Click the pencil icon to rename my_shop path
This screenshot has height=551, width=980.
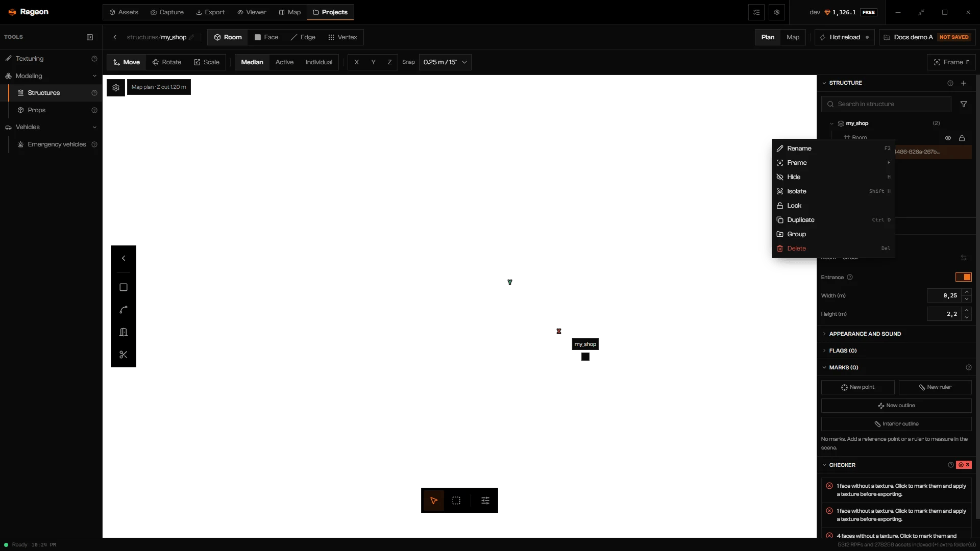[191, 37]
